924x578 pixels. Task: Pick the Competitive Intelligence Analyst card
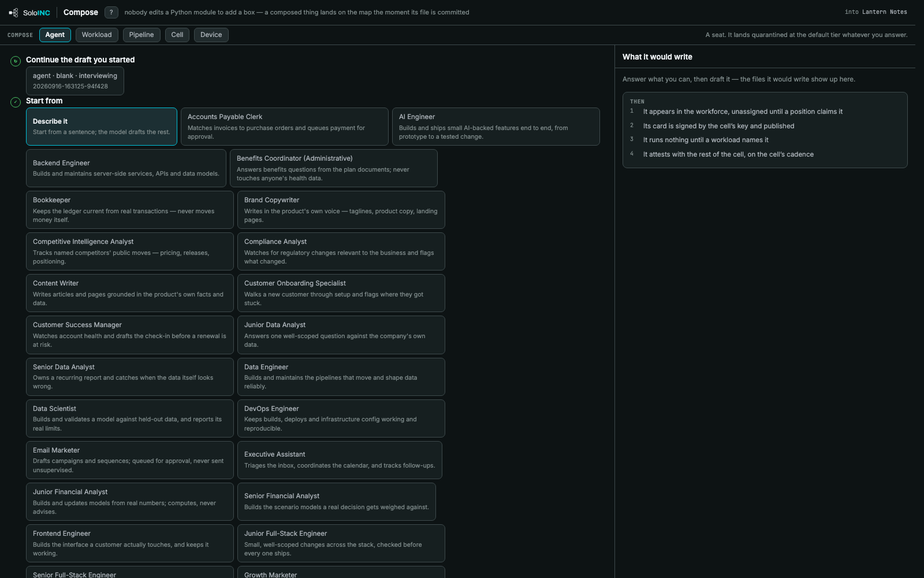click(130, 251)
